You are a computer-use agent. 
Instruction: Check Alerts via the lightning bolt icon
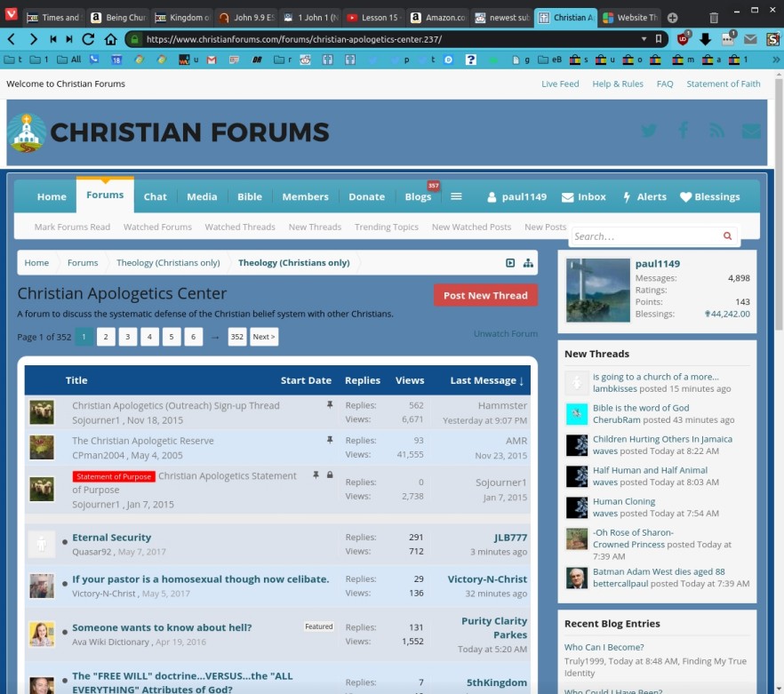pyautogui.click(x=629, y=196)
